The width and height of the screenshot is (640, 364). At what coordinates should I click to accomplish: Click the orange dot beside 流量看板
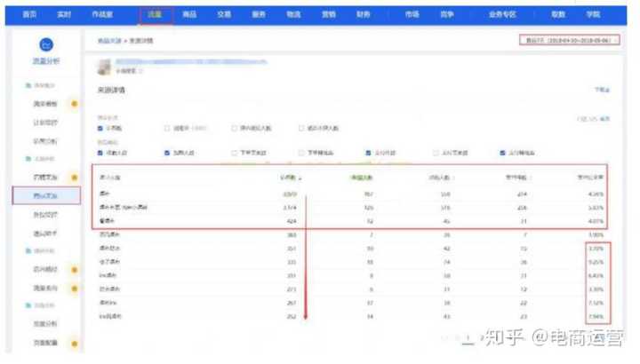(75, 104)
